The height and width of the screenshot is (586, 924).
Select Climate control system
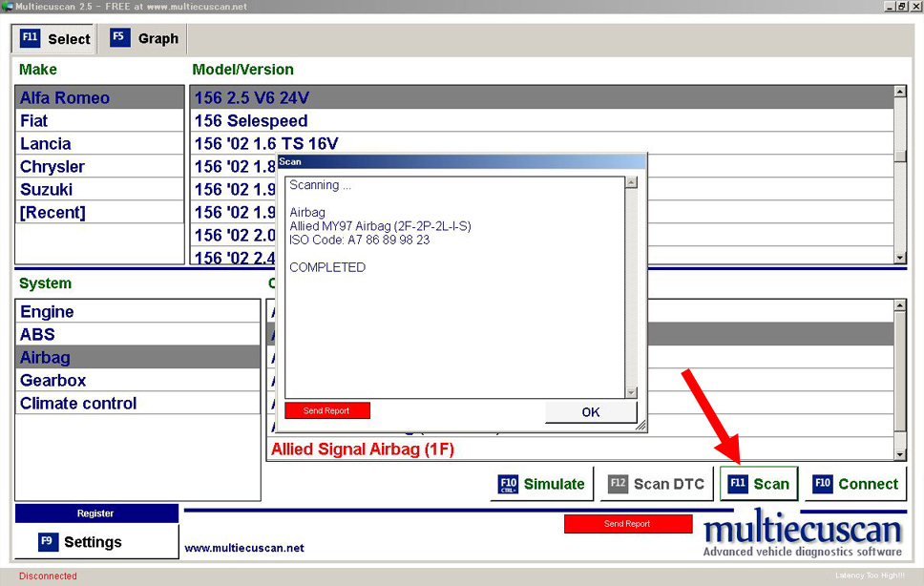(137, 404)
